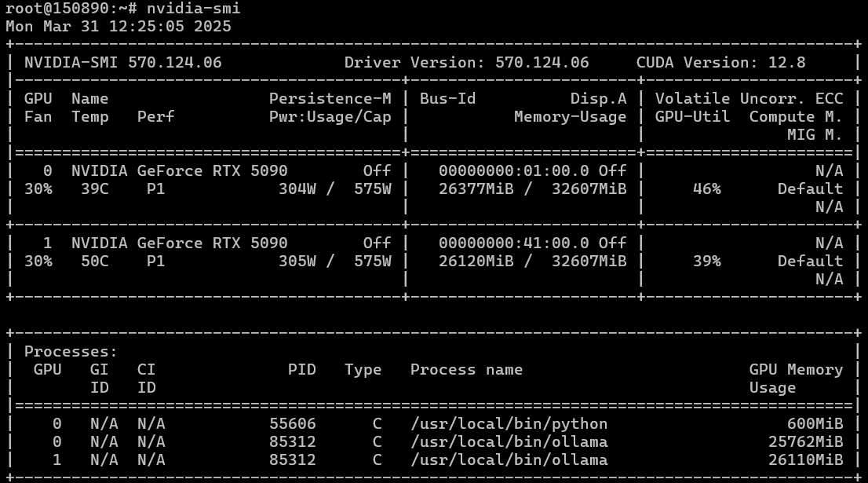This screenshot has width=868, height=483.
Task: Click the 46% GPU utilization value
Action: [706, 189]
